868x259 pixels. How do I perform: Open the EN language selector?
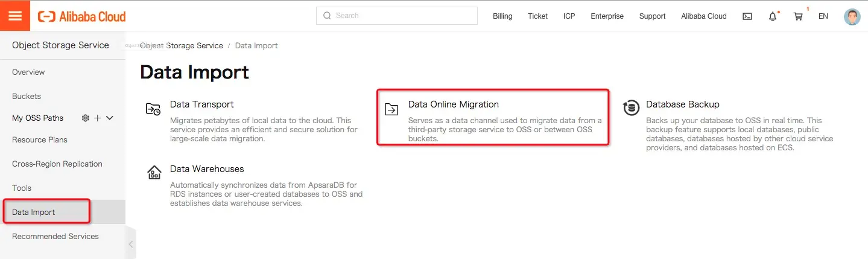(x=823, y=16)
